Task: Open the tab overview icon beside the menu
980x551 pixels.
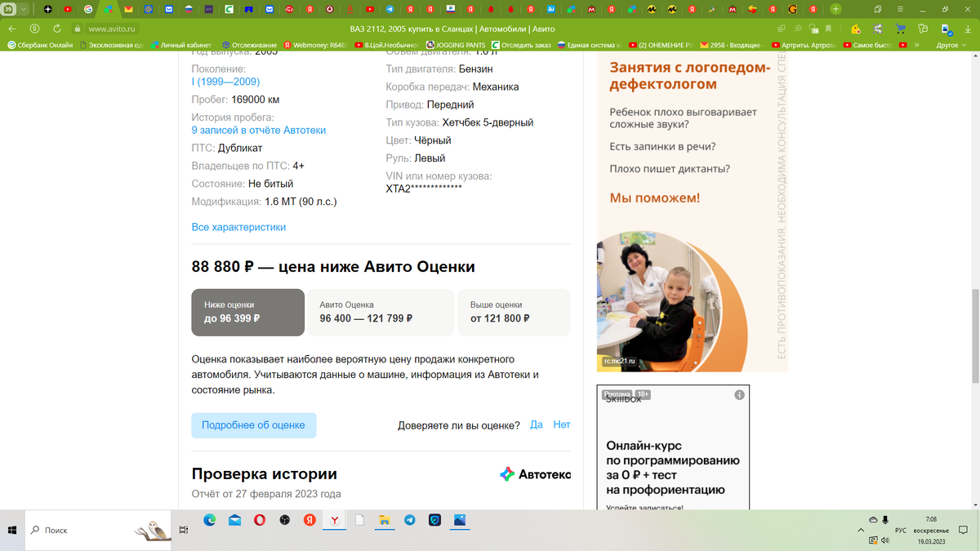Action: click(x=878, y=9)
